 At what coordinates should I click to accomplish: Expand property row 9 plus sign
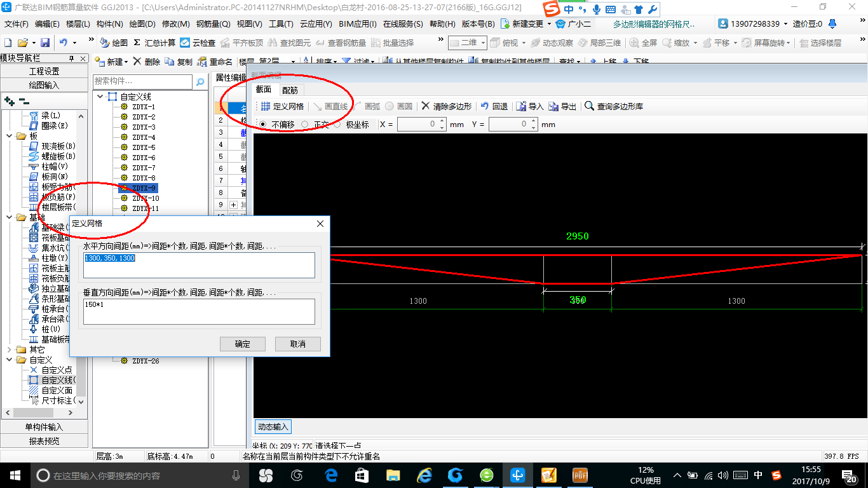(233, 205)
